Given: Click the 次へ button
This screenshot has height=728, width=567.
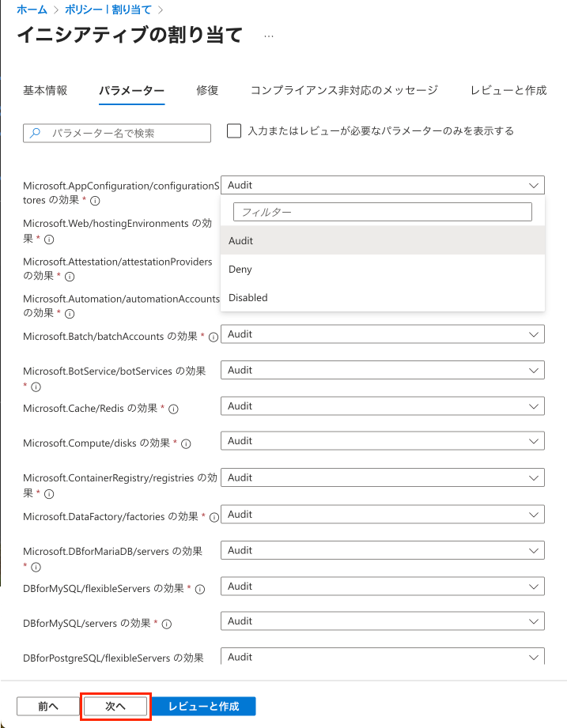Looking at the screenshot, I should click(115, 706).
